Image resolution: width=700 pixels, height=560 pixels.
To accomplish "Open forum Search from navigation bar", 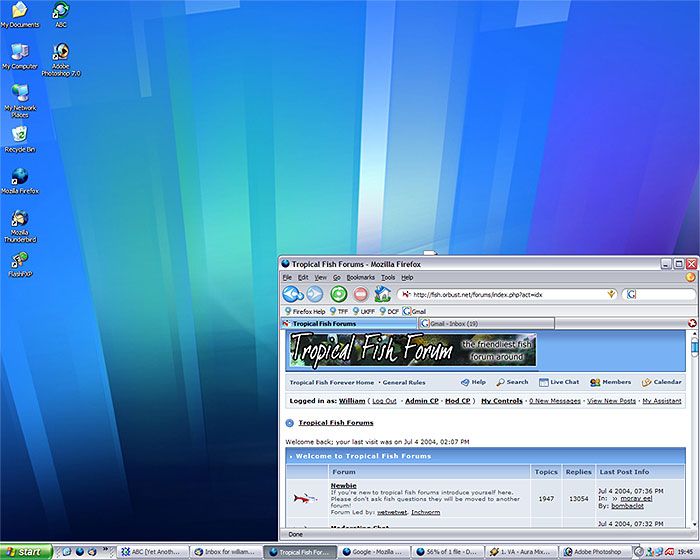I will (512, 382).
